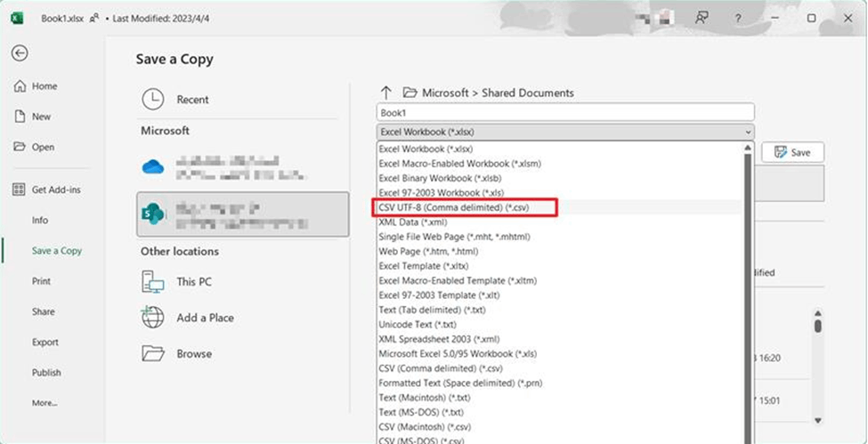The width and height of the screenshot is (868, 444).
Task: Select Unicode Text (*.txt)
Action: tap(559, 325)
